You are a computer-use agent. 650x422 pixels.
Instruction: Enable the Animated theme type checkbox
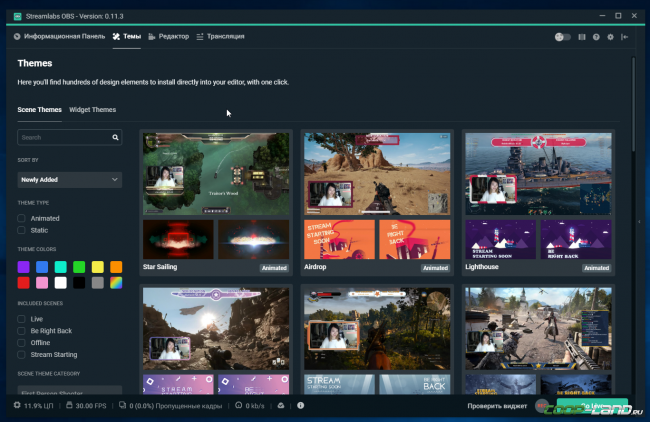coord(22,218)
